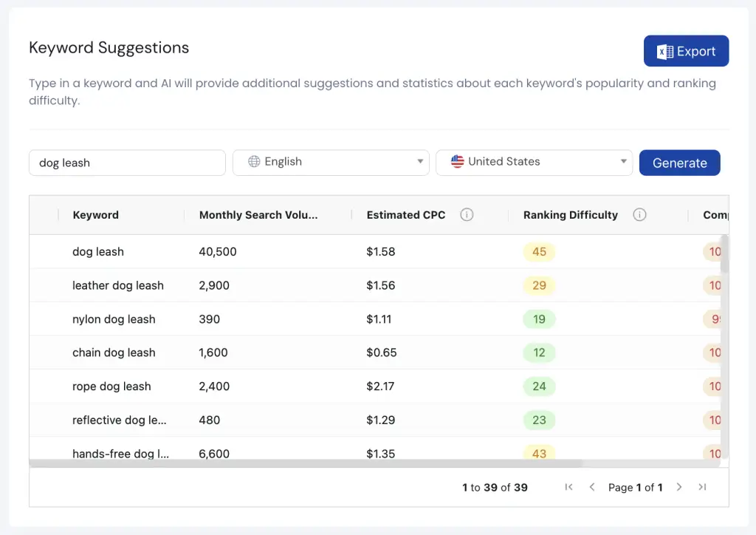Viewport: 756px width, 535px height.
Task: Click the '1 to 39 of 39' row count
Action: tap(495, 488)
